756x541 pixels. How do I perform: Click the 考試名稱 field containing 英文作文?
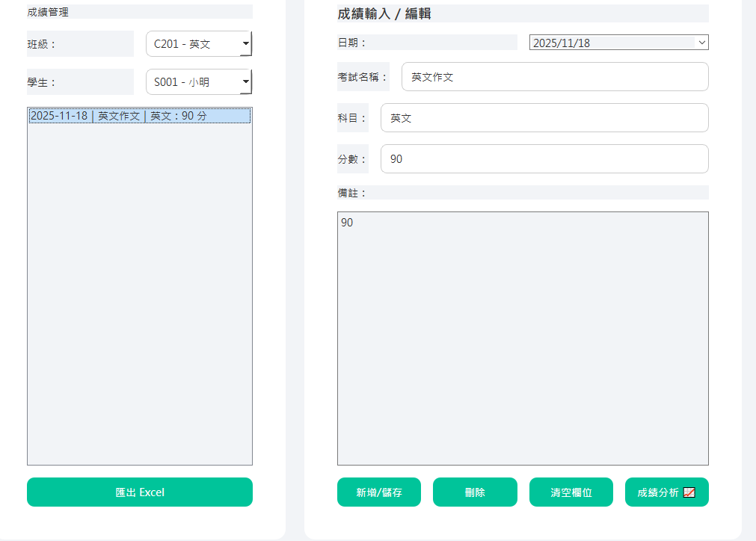(x=554, y=76)
